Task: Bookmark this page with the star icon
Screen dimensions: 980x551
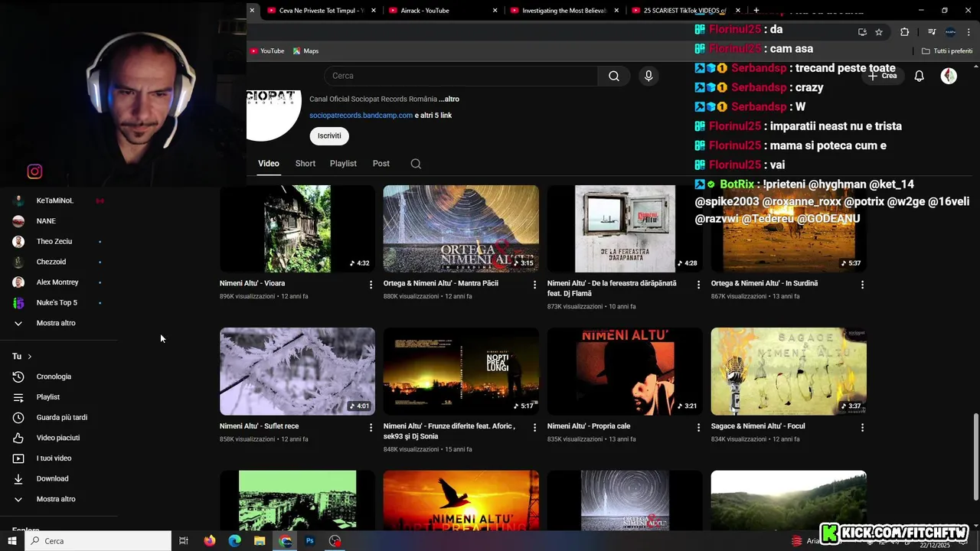Action: coord(879,32)
